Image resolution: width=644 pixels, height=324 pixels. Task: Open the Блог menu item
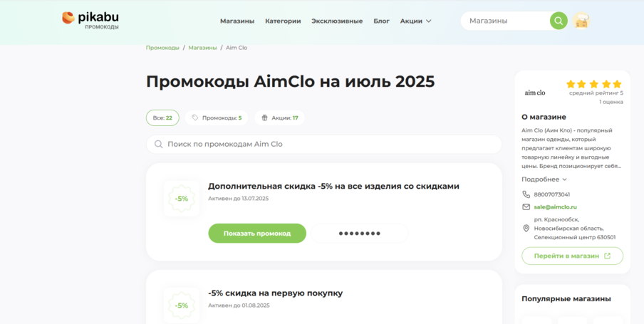[382, 21]
